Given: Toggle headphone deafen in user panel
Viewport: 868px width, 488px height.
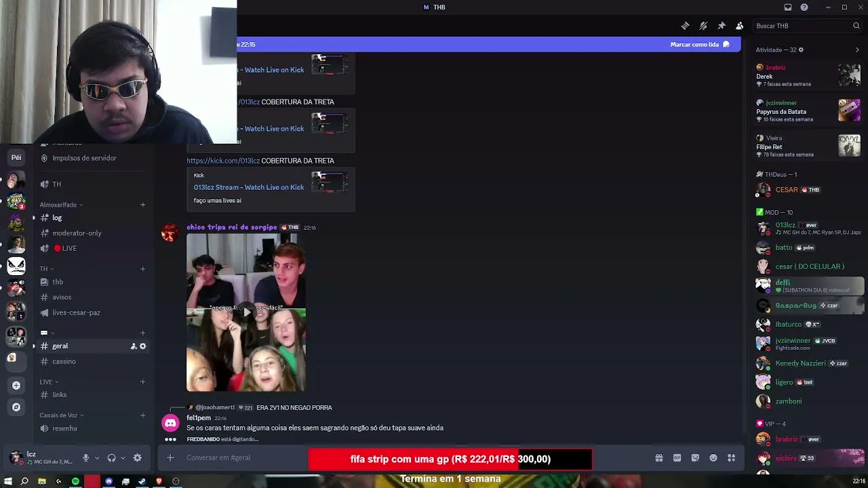Looking at the screenshot, I should pyautogui.click(x=111, y=458).
